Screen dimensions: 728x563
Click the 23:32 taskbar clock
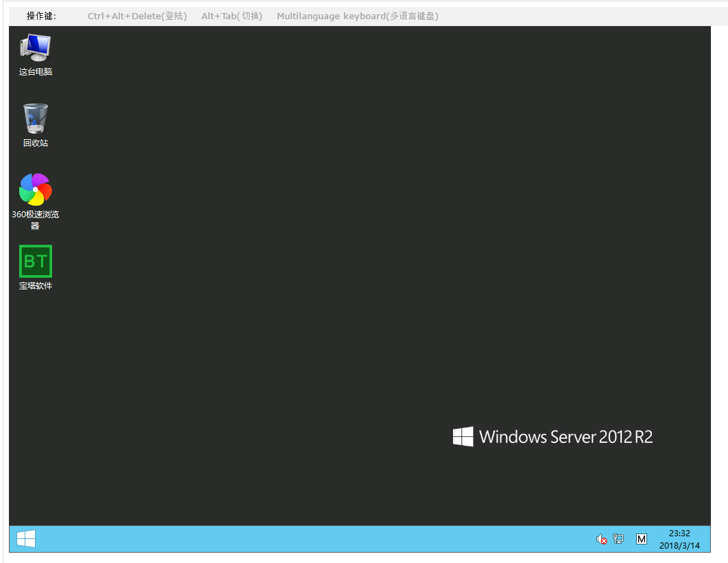coord(679,533)
